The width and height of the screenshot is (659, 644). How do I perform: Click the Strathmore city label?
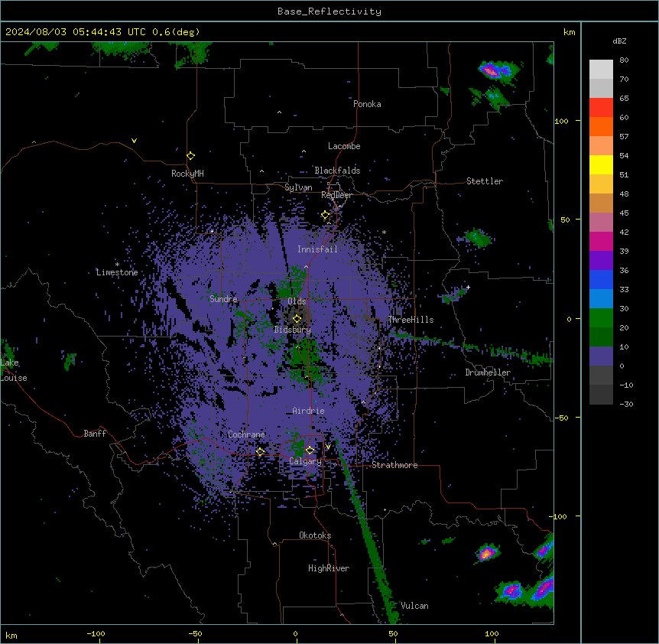[x=394, y=465]
